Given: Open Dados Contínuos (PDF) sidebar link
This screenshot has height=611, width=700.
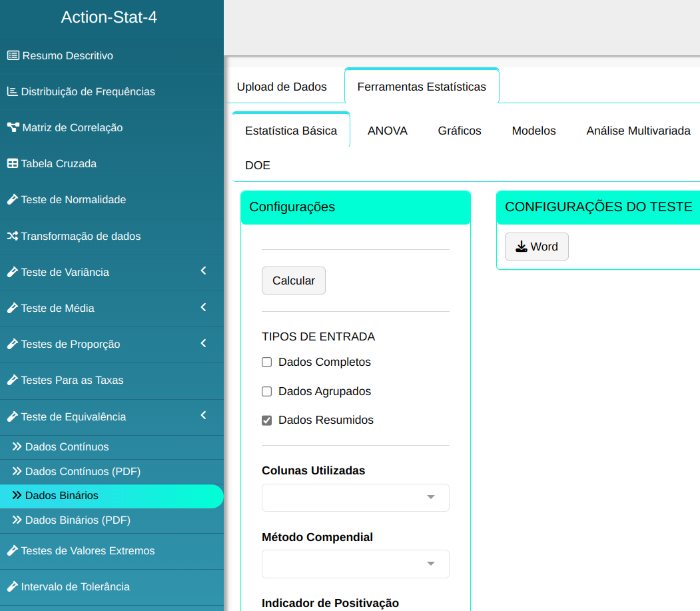Looking at the screenshot, I should (x=83, y=472).
